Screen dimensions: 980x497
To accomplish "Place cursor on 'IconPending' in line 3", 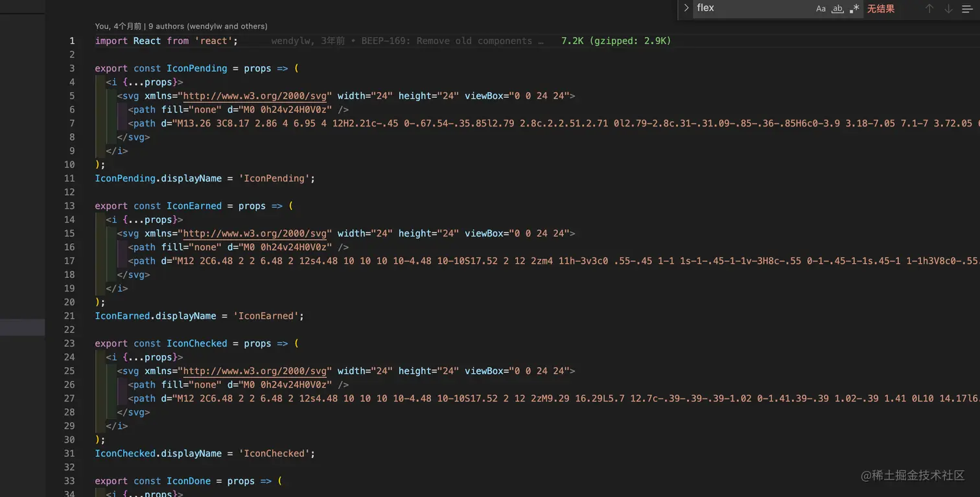I will [197, 69].
